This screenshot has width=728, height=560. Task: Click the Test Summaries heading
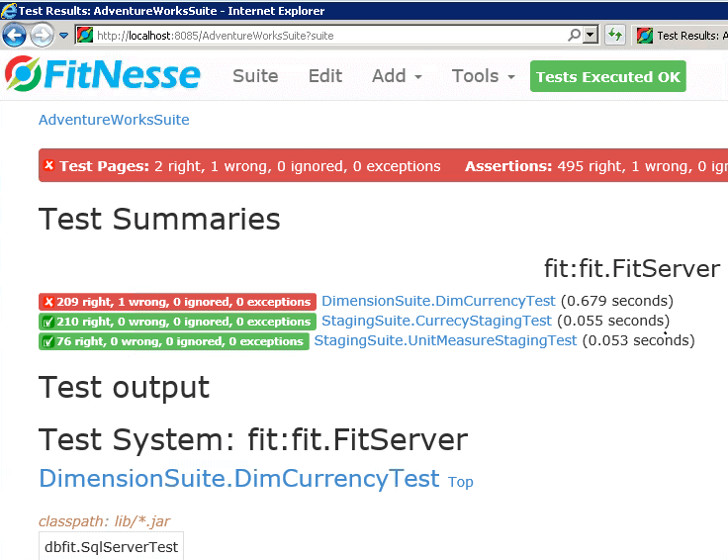[x=159, y=219]
